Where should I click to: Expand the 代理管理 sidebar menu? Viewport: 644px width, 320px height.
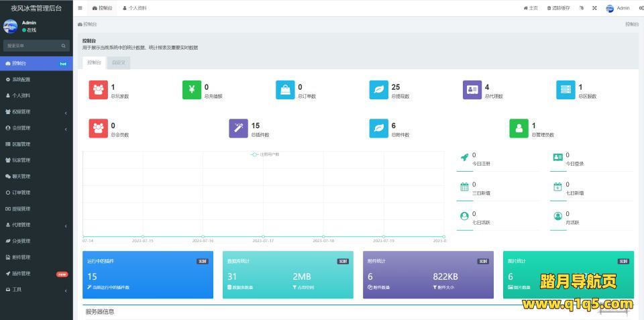point(36,225)
